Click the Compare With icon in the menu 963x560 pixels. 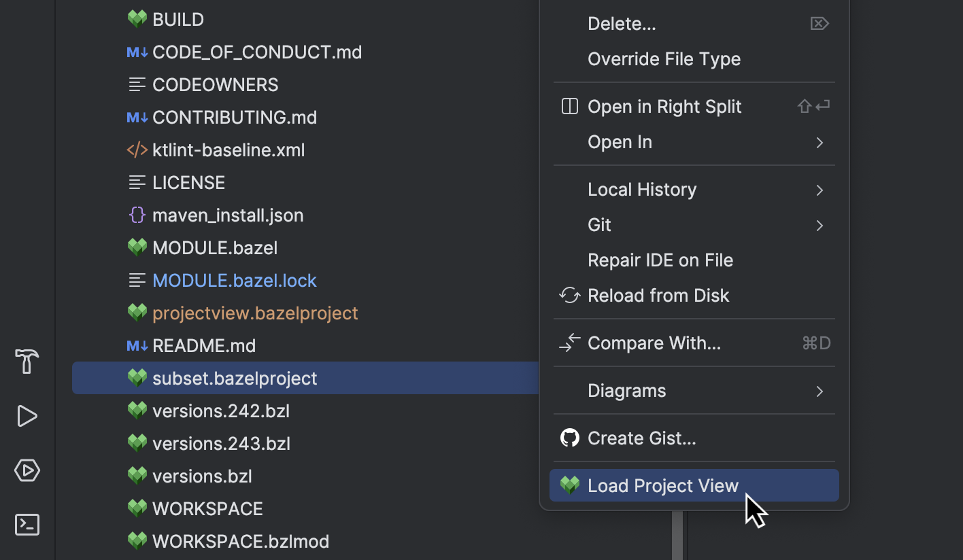(569, 343)
